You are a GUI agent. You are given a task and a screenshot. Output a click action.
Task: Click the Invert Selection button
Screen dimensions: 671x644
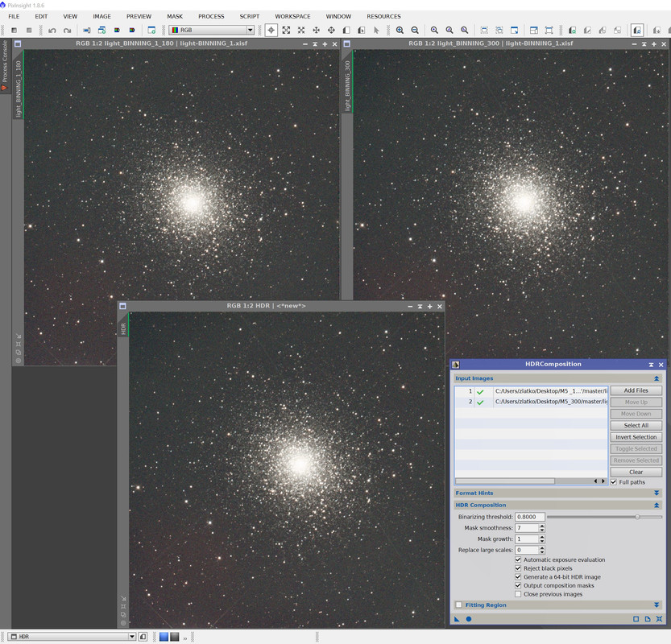[636, 437]
